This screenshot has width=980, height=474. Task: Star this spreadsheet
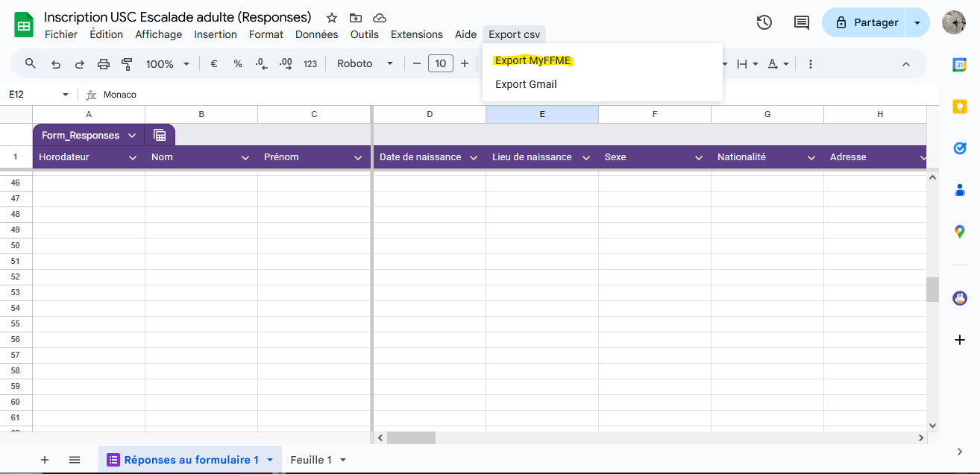pyautogui.click(x=332, y=18)
